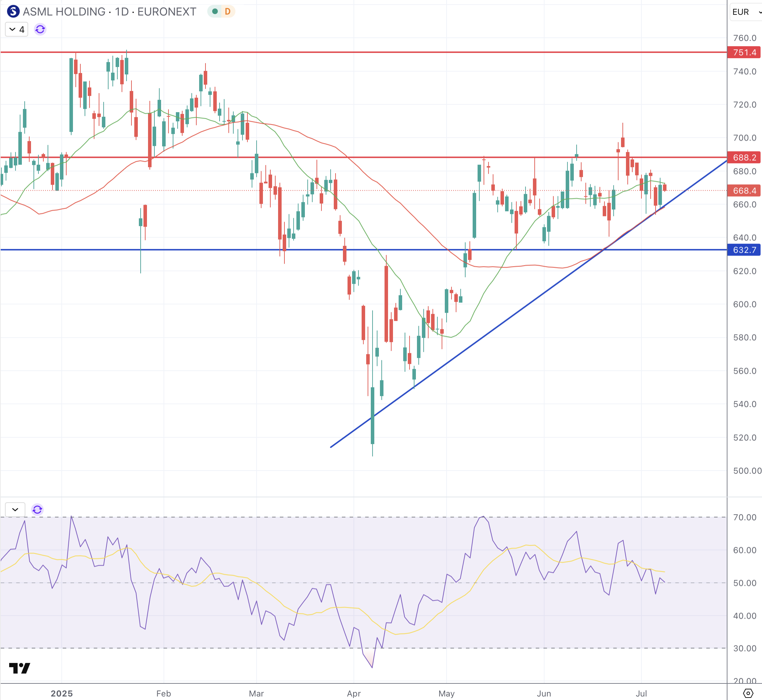Viewport: 762px width, 700px height.
Task: Select the 632.7 blue price label
Action: click(x=744, y=250)
